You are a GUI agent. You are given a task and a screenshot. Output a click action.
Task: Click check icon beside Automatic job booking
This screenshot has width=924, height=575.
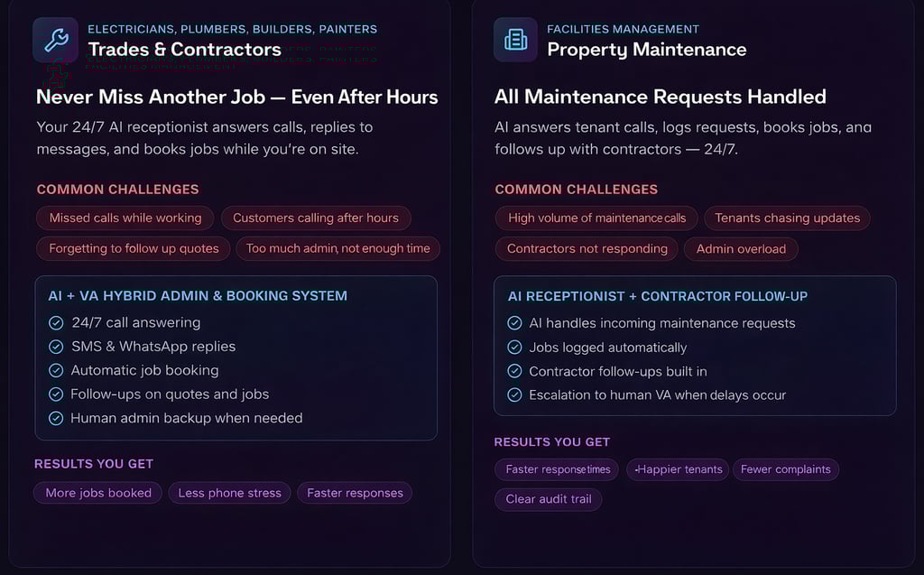(x=56, y=370)
